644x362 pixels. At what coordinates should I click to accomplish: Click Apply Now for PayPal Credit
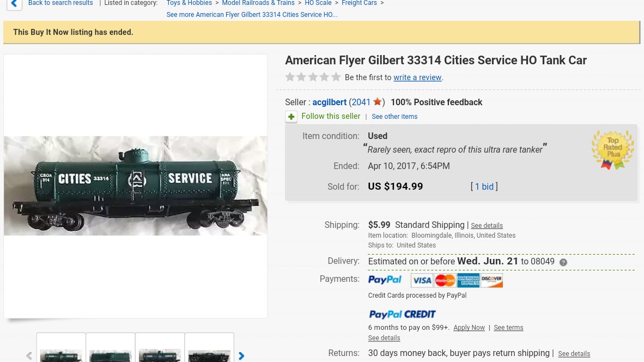[469, 328]
